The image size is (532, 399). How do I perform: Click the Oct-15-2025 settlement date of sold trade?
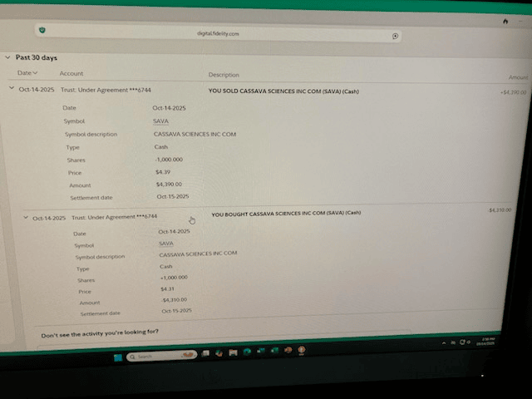[x=173, y=196]
